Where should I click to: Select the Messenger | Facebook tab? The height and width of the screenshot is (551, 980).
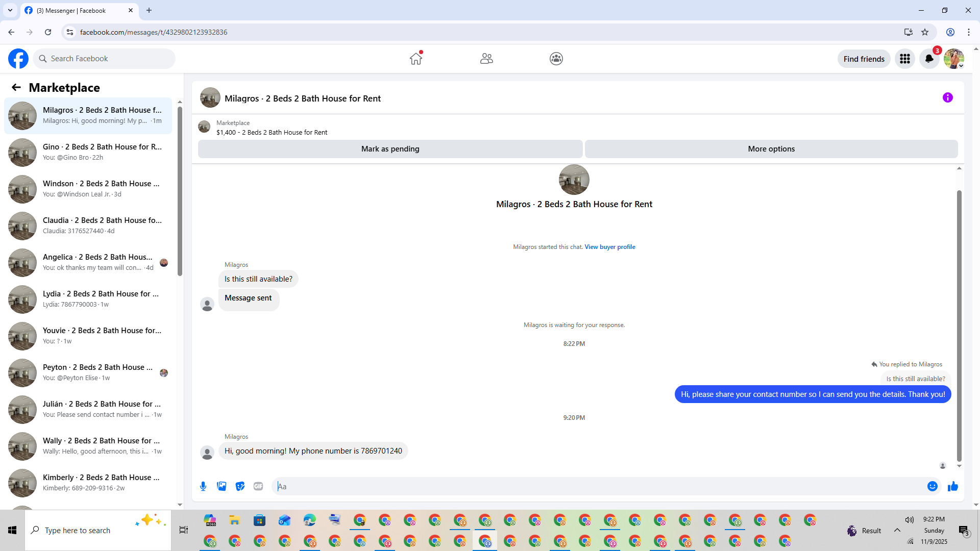pyautogui.click(x=79, y=10)
